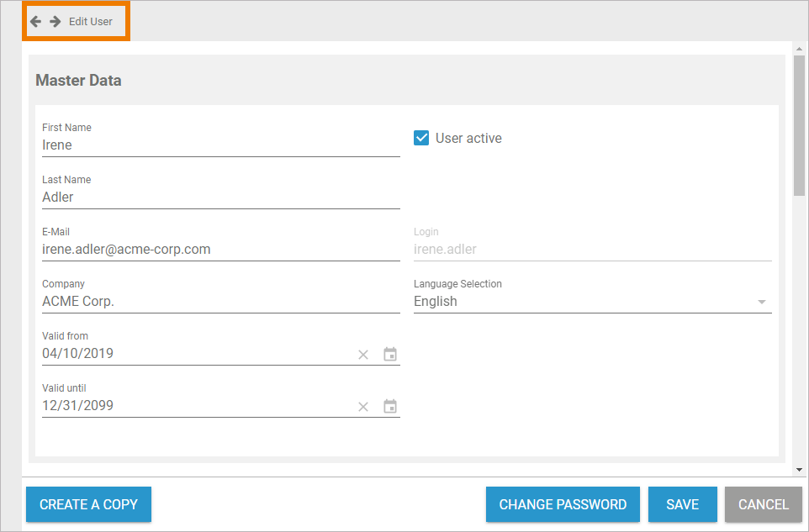Open the Change Password dialog

[563, 504]
